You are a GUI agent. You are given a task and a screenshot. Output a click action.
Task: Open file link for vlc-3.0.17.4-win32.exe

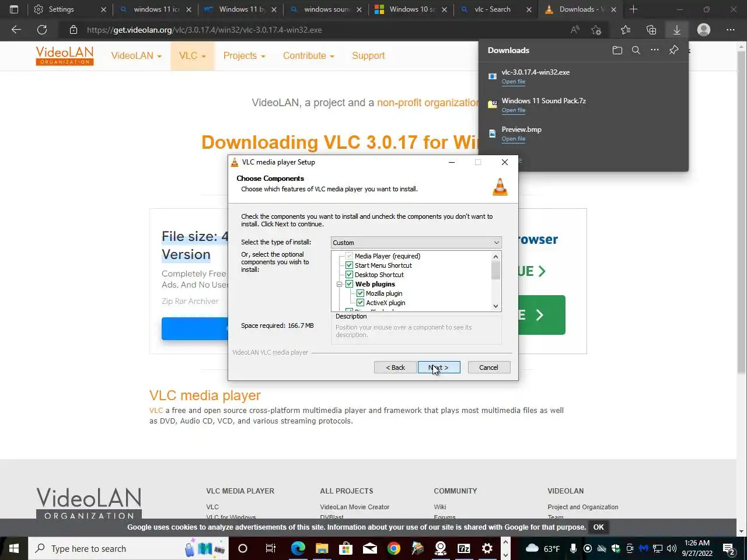(514, 82)
